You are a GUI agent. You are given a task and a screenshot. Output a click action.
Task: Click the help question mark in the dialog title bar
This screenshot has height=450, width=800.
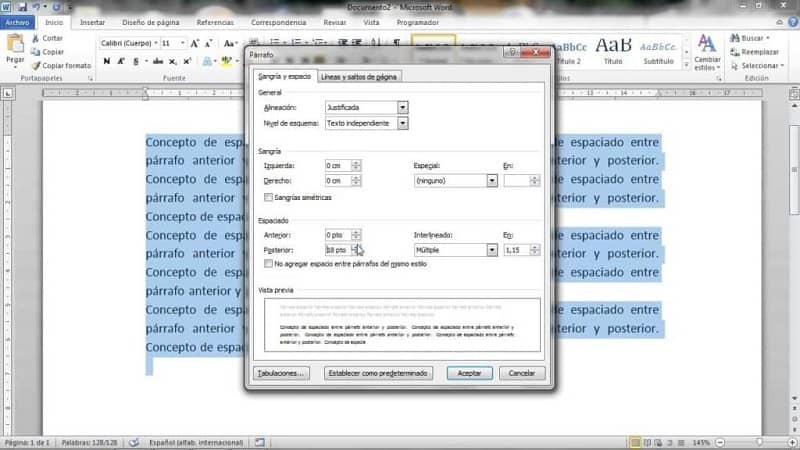pos(512,52)
